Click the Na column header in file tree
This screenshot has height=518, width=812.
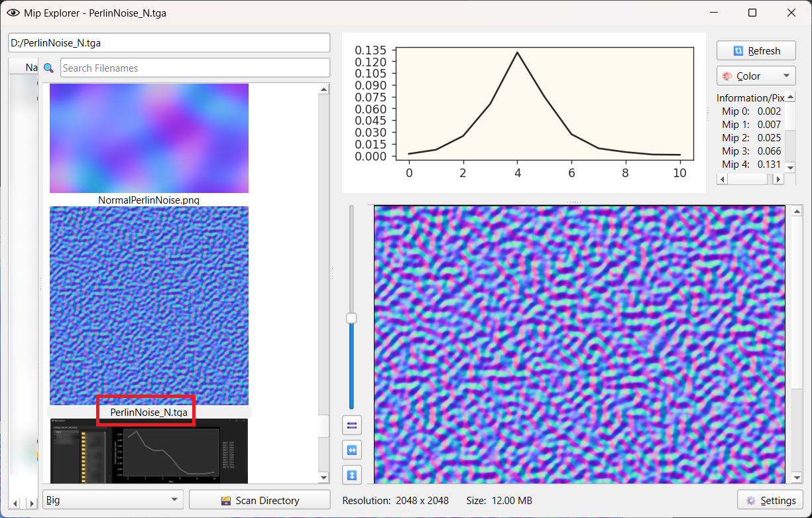31,67
